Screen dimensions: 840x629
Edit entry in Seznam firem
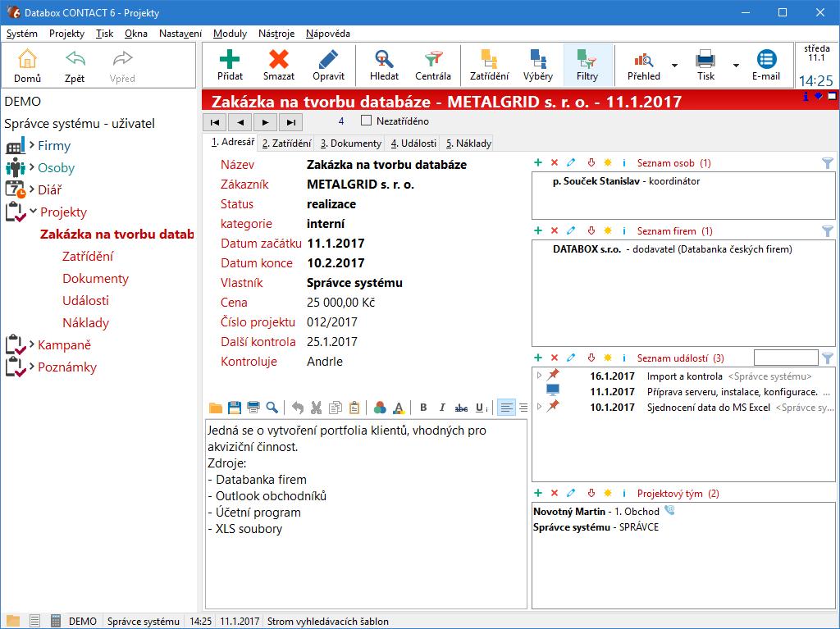point(571,230)
